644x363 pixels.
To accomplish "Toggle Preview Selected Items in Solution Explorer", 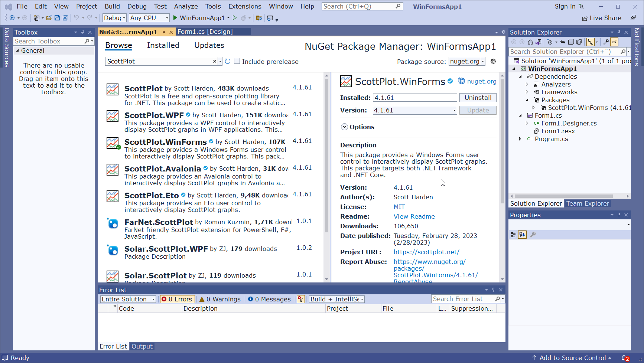I will coord(614,42).
